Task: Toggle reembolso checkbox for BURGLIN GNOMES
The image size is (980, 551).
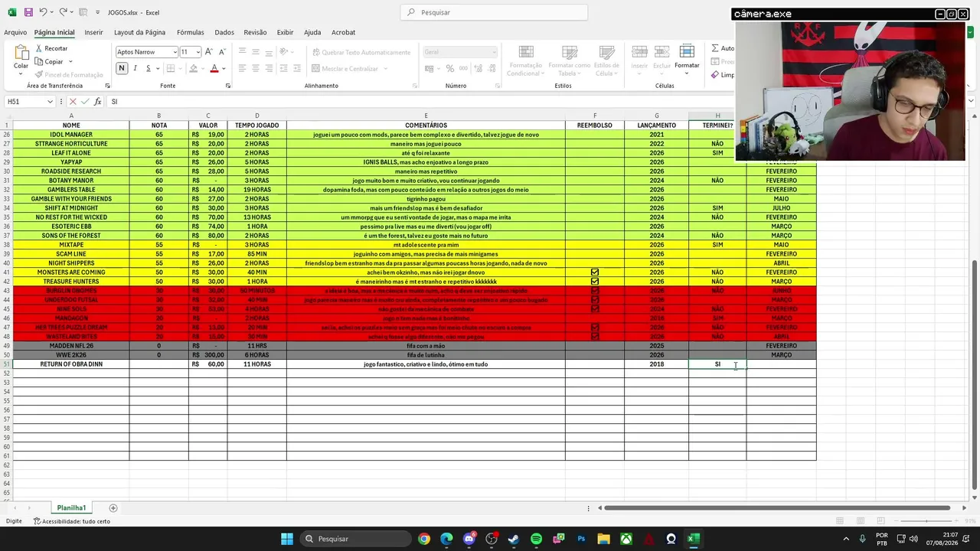Action: [x=595, y=291]
